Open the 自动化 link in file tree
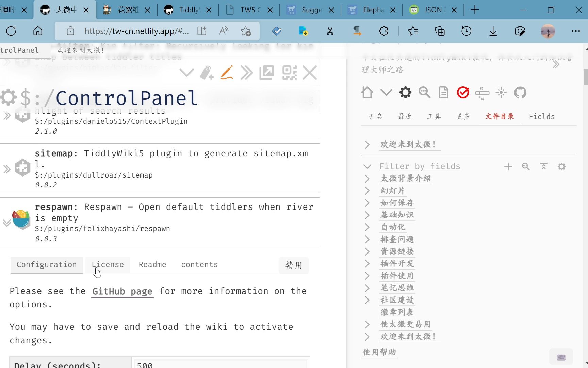This screenshot has width=588, height=368. point(393,227)
